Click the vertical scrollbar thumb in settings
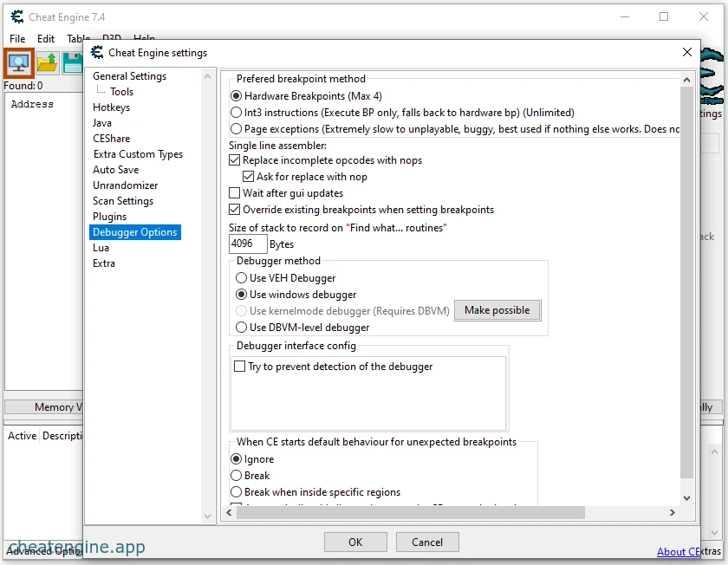 (686, 282)
